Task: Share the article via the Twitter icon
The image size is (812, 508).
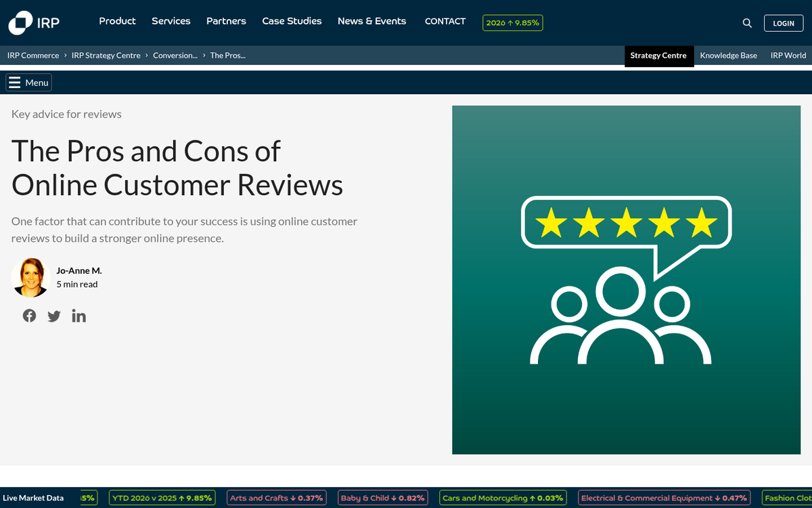Action: click(x=54, y=316)
